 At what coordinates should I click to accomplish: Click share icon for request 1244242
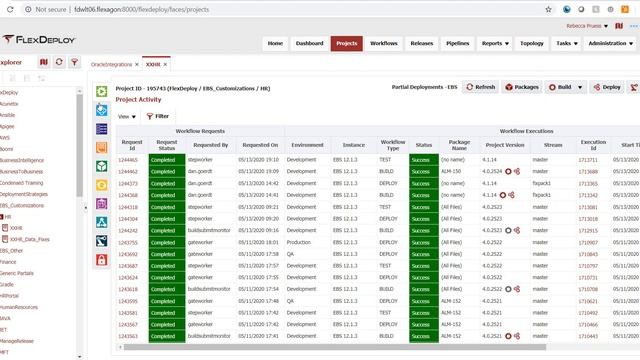(x=517, y=231)
